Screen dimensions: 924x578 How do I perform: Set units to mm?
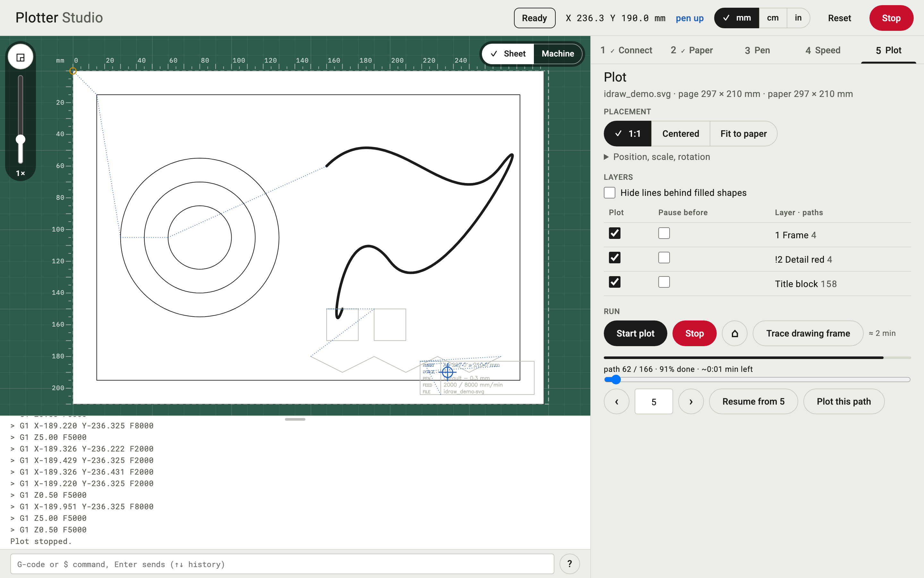(737, 18)
